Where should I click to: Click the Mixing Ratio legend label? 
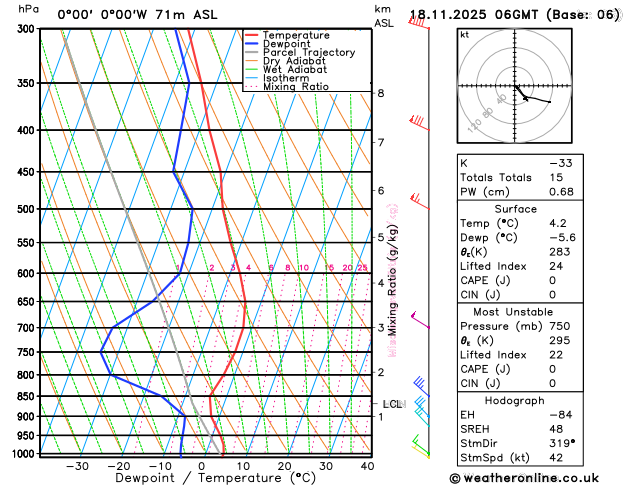pyautogui.click(x=296, y=87)
